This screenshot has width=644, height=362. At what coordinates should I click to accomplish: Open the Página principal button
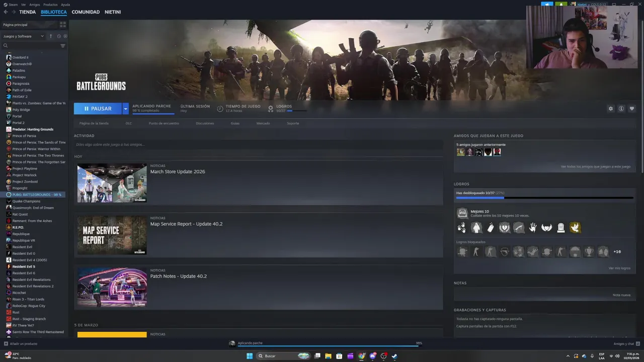tap(29, 24)
